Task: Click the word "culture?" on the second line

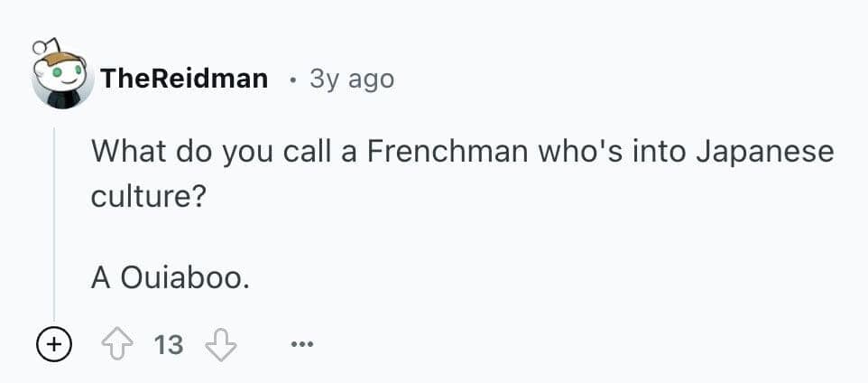Action: coord(145,195)
